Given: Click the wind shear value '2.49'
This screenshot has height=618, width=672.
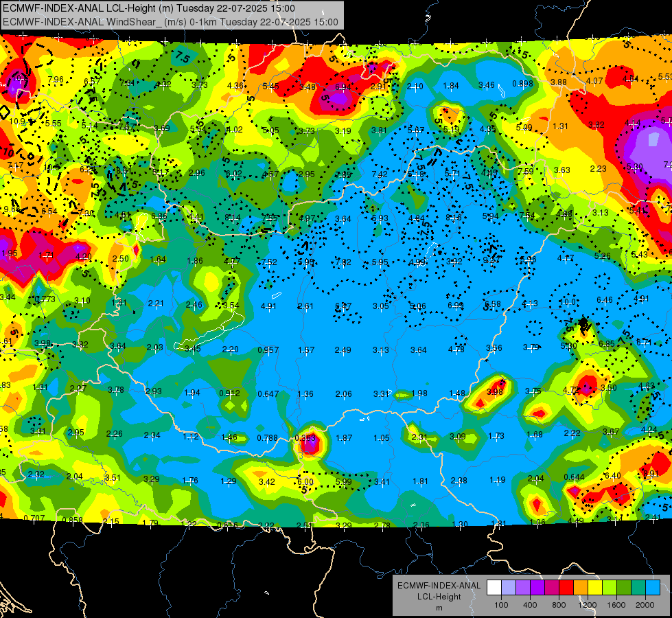Looking at the screenshot, I should (x=343, y=350).
